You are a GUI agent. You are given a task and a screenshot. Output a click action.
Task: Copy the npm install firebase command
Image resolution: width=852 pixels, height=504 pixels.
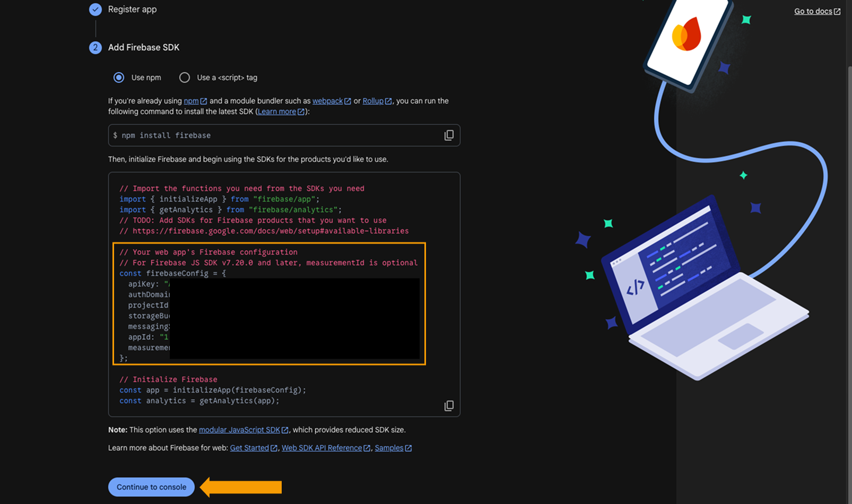pos(449,135)
